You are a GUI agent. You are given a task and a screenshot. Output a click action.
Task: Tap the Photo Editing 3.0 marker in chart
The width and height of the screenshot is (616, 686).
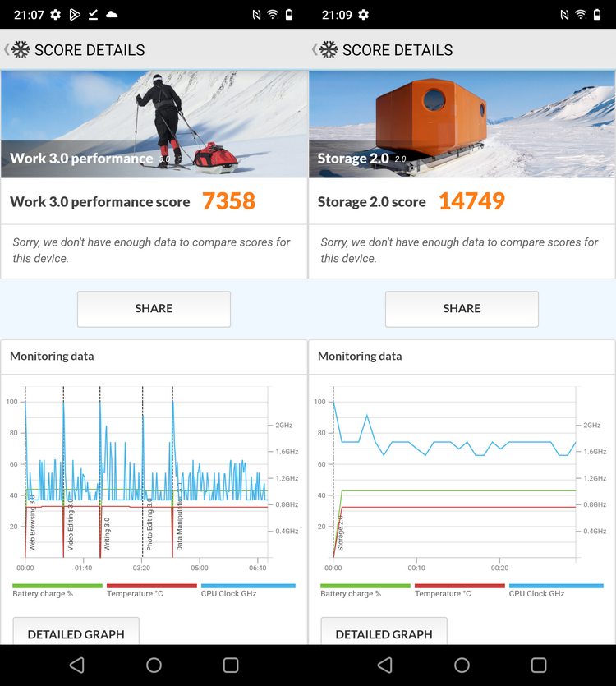pyautogui.click(x=149, y=523)
